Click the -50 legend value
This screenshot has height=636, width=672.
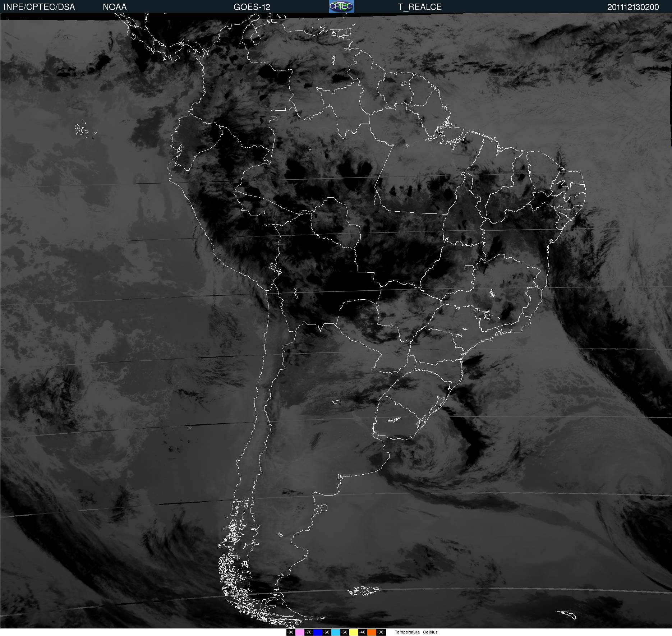(x=344, y=632)
